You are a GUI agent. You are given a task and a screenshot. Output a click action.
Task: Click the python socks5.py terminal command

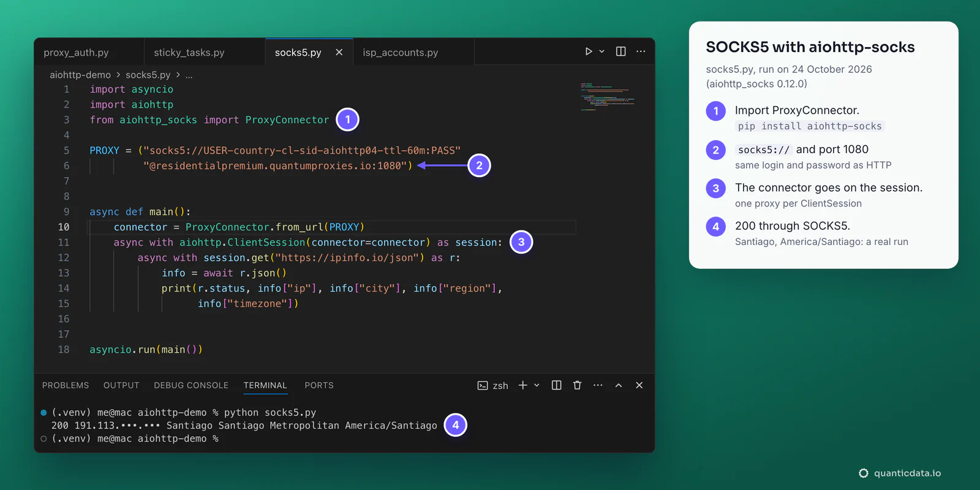[x=270, y=413]
